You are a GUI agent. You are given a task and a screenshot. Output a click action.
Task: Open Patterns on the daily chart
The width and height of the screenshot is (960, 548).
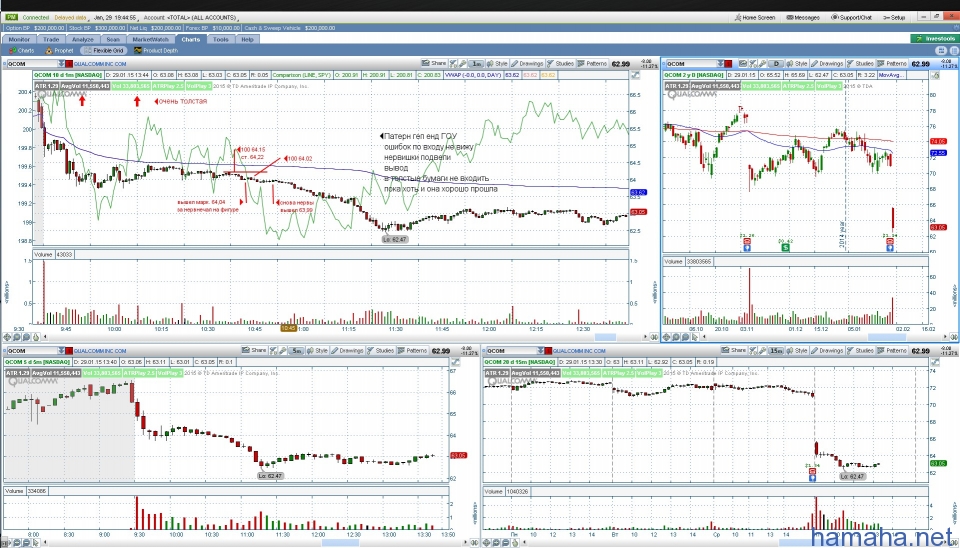[893, 63]
